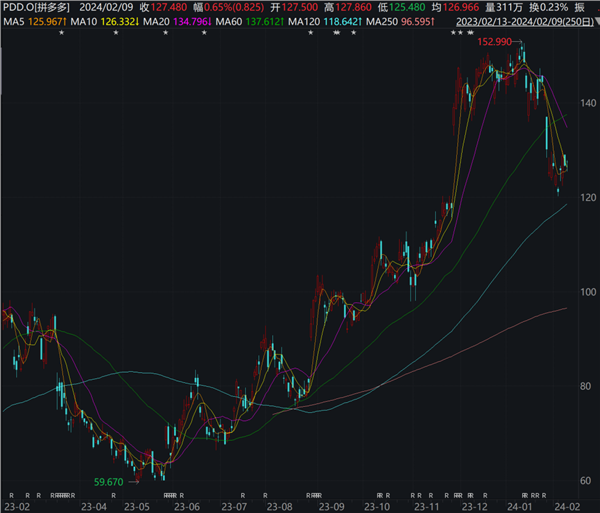Click the MA20 134.796 indicator label
The height and width of the screenshot is (513, 600).
click(177, 22)
